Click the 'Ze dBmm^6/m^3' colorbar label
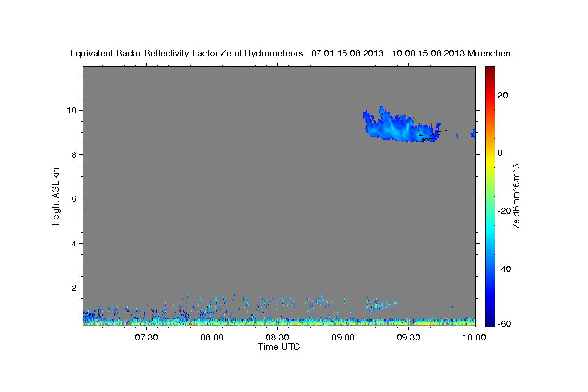 point(516,196)
